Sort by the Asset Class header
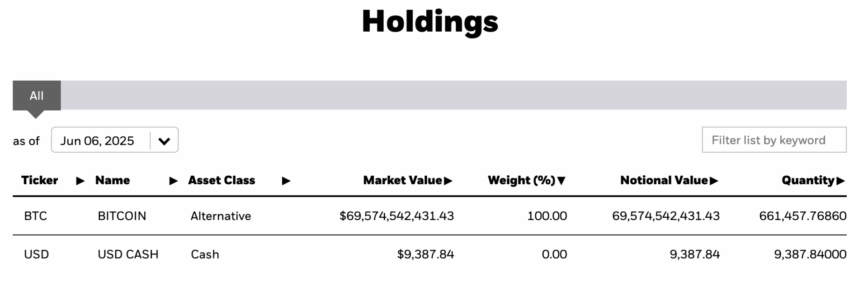 (222, 181)
